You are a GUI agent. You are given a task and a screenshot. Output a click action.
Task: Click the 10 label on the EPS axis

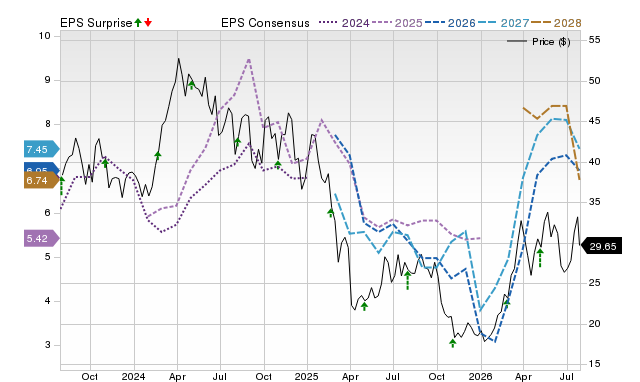[x=44, y=36]
